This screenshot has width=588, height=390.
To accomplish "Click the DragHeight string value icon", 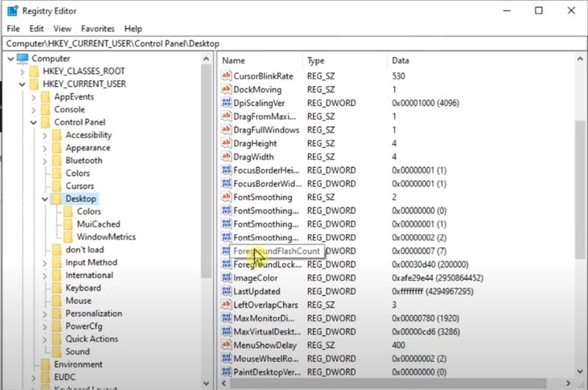I will (226, 143).
